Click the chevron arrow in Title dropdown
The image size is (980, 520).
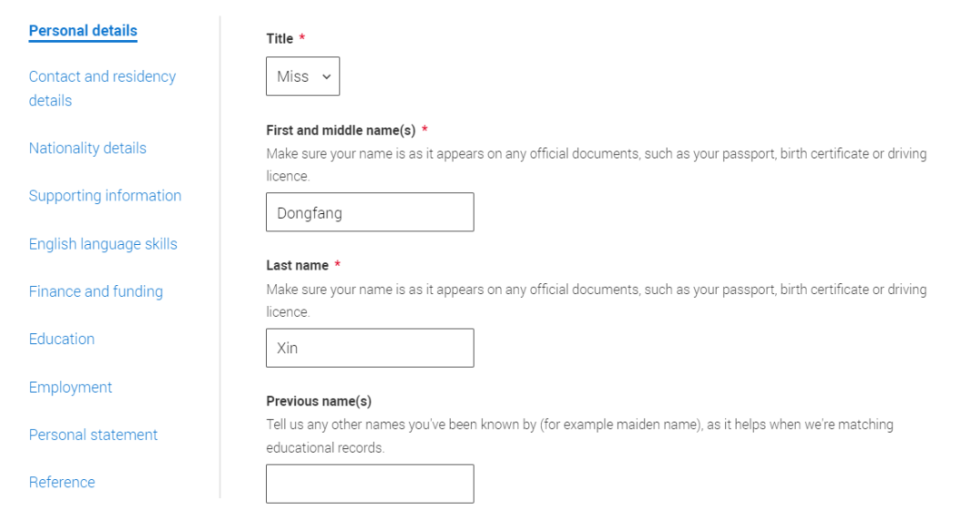click(327, 77)
